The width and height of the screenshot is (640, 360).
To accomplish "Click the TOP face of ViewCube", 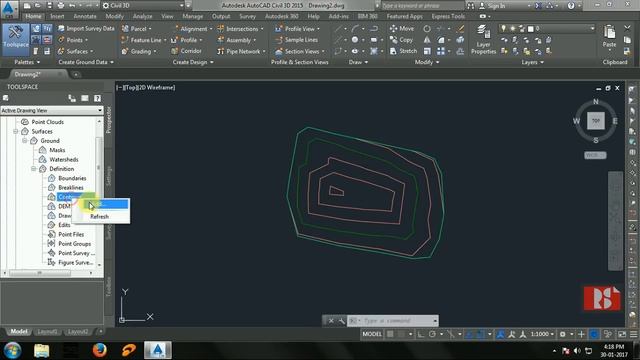I will [596, 121].
